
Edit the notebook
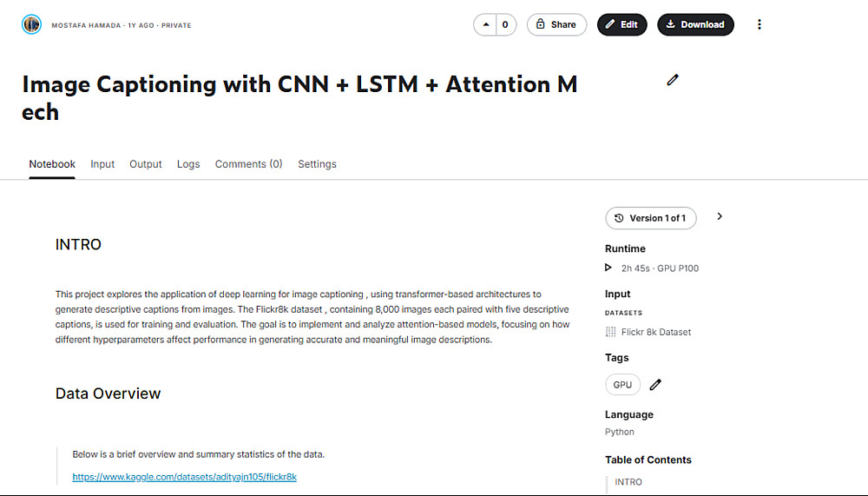(621, 24)
